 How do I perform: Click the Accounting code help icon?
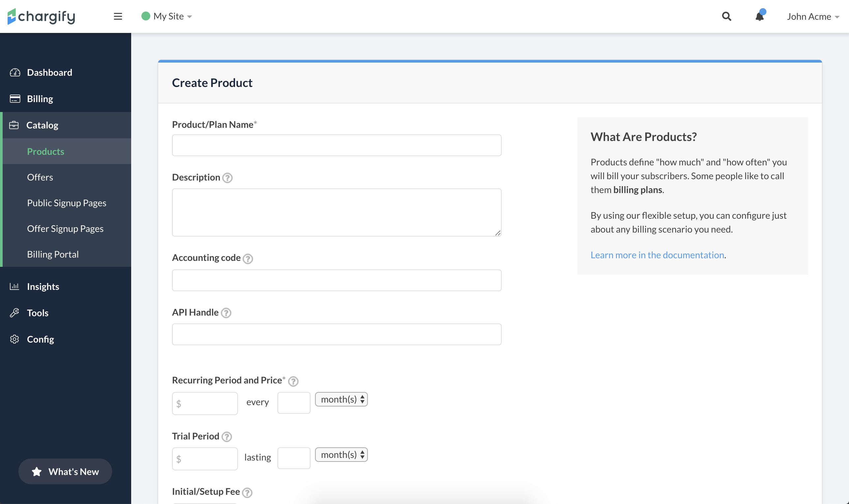point(248,259)
